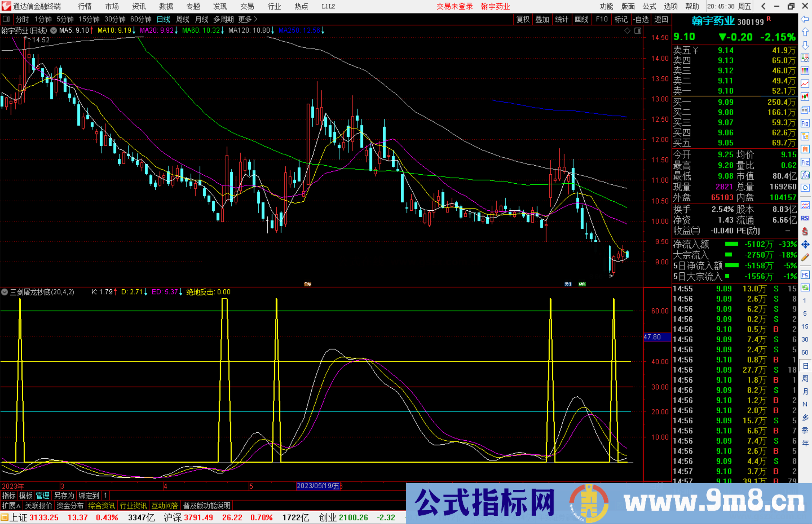Switch to the 周线 weekly chart tab
The image size is (812, 524).
coord(182,19)
